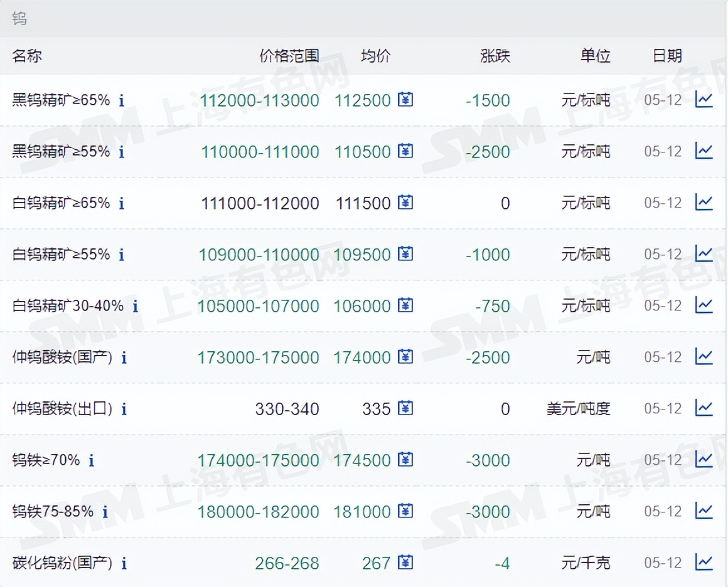This screenshot has height=587, width=728.
Task: Open the 黑钨精矿≥65% product name
Action: [62, 100]
